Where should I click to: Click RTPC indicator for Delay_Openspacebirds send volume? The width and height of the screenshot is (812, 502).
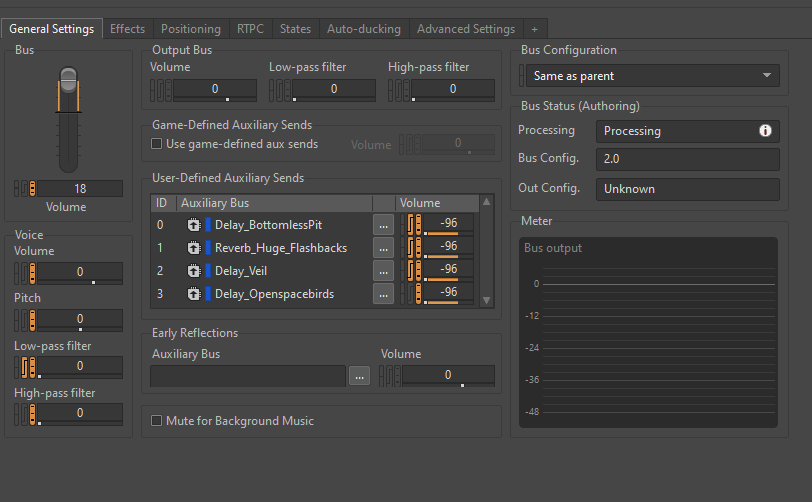tap(418, 294)
